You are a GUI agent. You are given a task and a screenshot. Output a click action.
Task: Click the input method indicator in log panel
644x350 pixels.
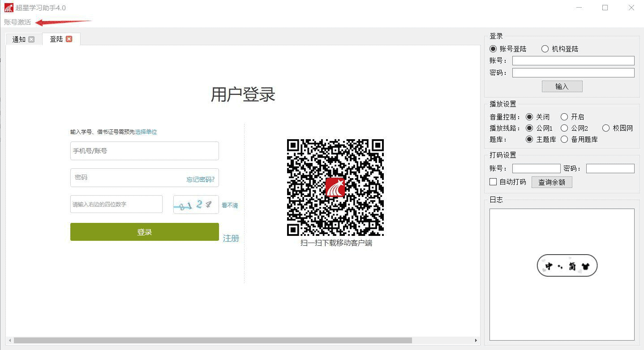point(567,266)
